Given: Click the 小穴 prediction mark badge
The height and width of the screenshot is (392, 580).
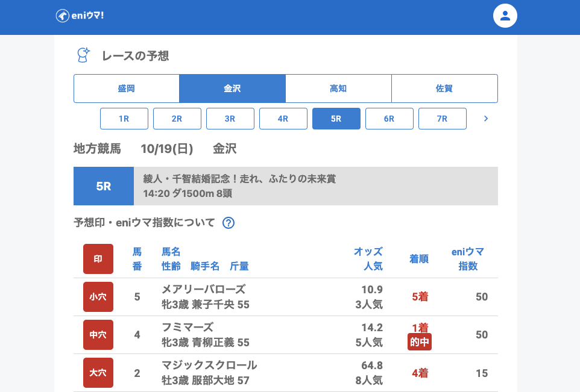Looking at the screenshot, I should click(98, 297).
